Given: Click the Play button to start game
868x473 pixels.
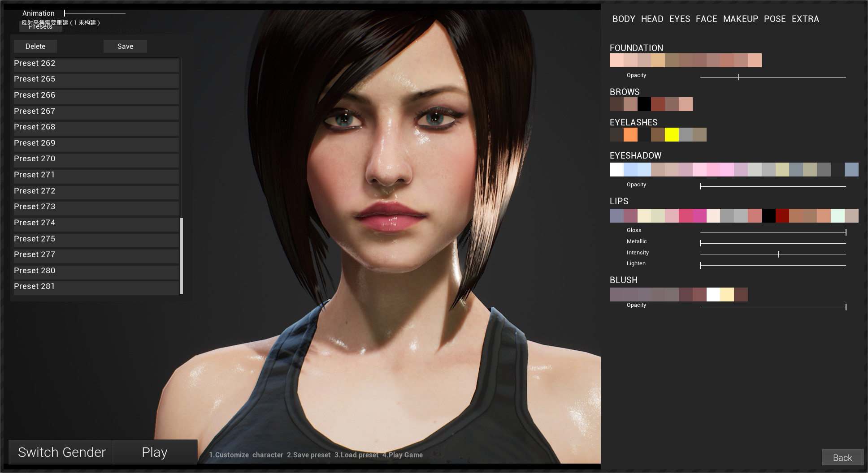Looking at the screenshot, I should pyautogui.click(x=154, y=452).
